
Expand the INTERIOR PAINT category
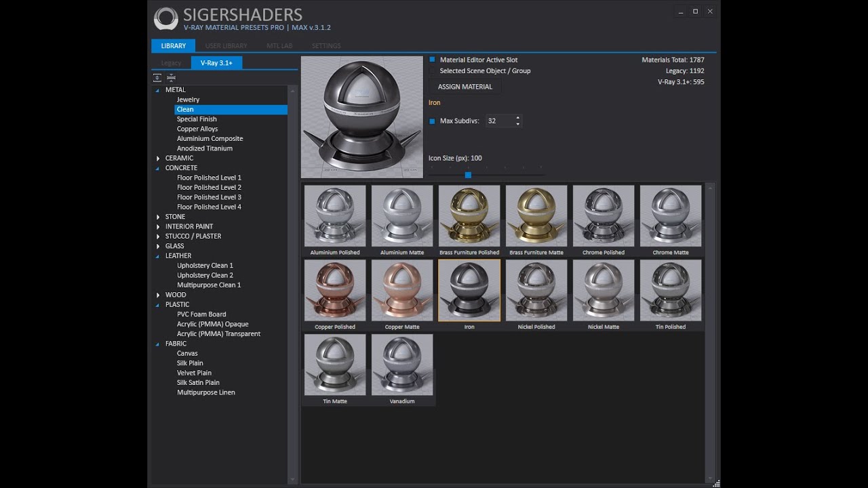click(x=157, y=226)
